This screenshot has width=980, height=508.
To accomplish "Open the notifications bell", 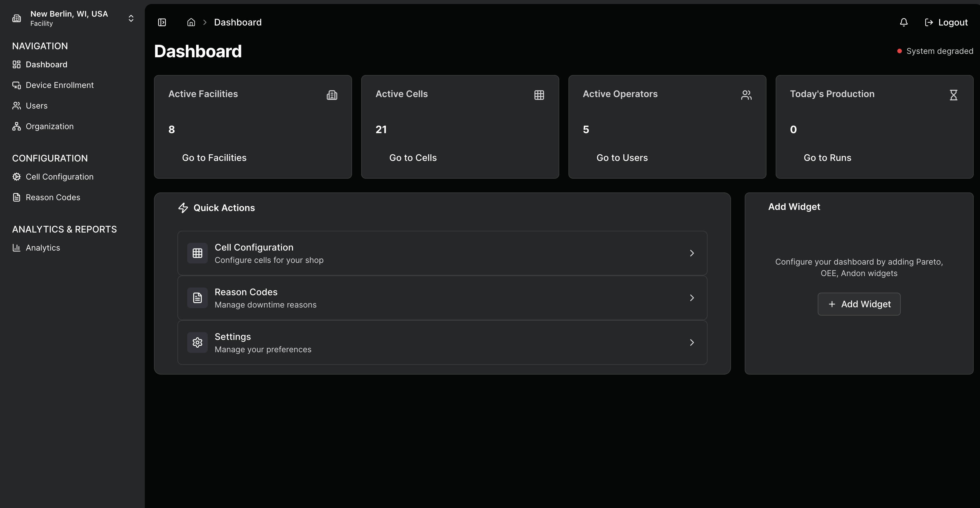I will pyautogui.click(x=904, y=22).
